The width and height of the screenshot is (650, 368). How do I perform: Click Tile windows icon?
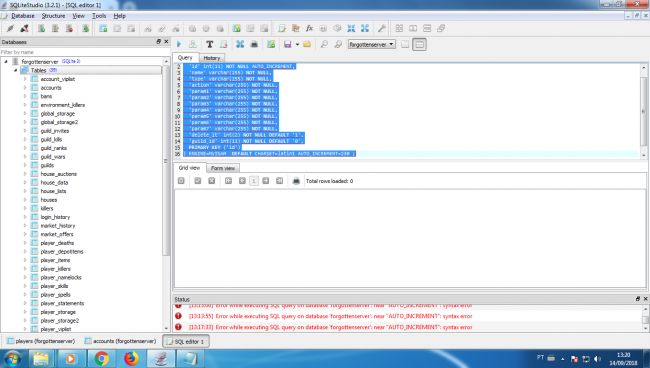(x=399, y=28)
